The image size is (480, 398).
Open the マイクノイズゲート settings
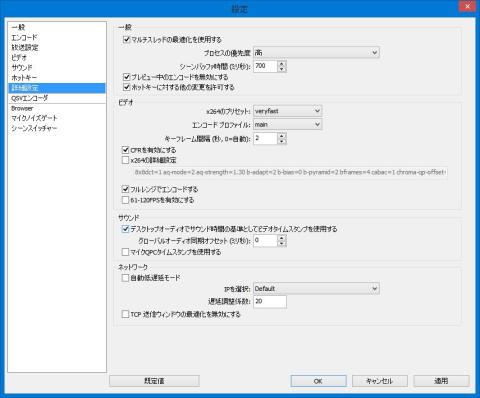57,118
